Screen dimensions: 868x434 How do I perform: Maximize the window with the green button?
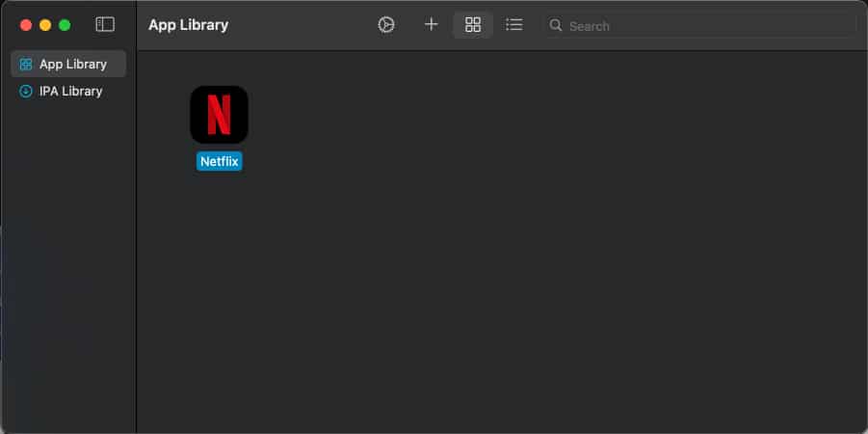coord(65,25)
